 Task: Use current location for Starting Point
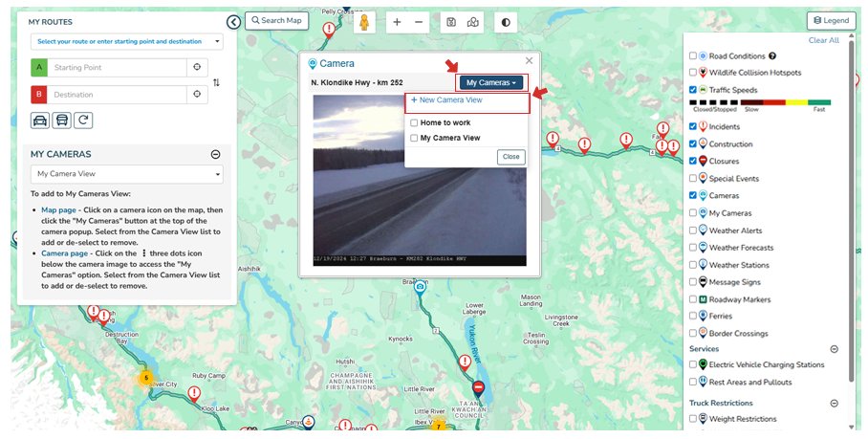[x=197, y=68]
